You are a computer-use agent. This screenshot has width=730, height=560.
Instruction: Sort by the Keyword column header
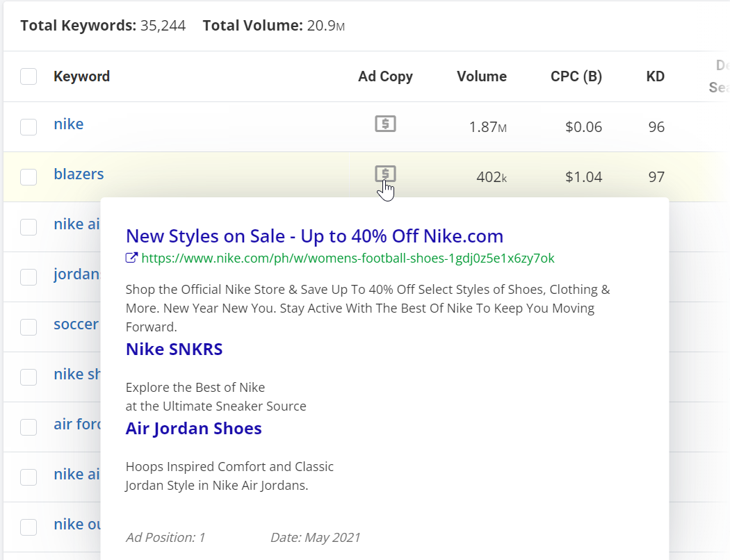[81, 76]
